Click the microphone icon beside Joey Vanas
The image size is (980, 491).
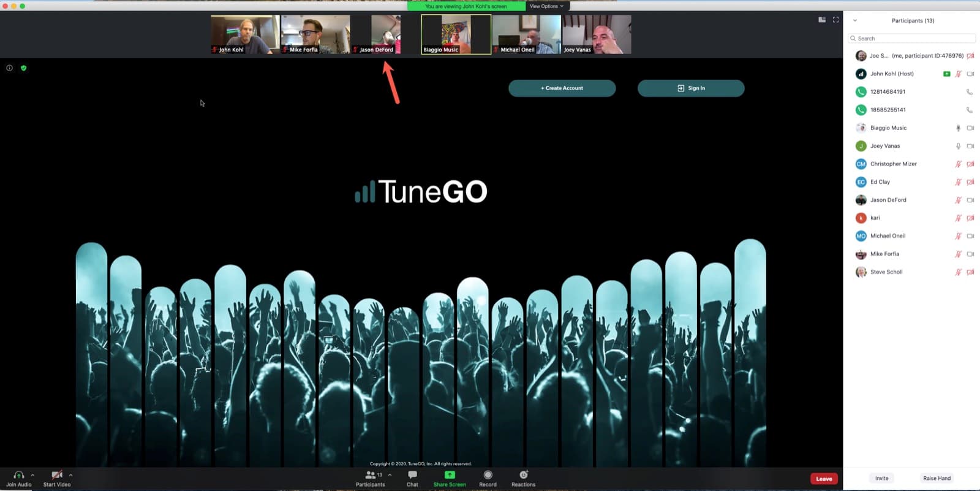(x=959, y=146)
